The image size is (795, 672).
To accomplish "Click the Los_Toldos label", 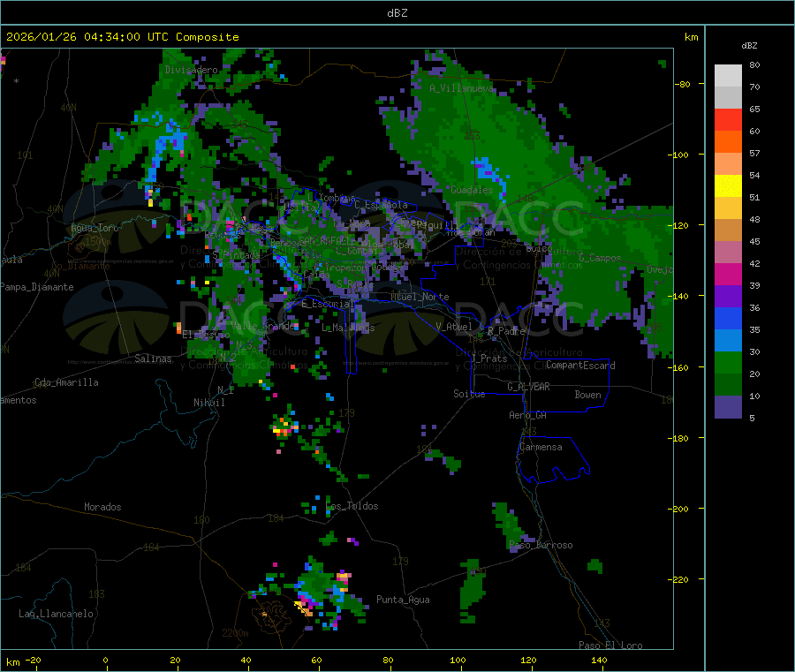I will (352, 506).
